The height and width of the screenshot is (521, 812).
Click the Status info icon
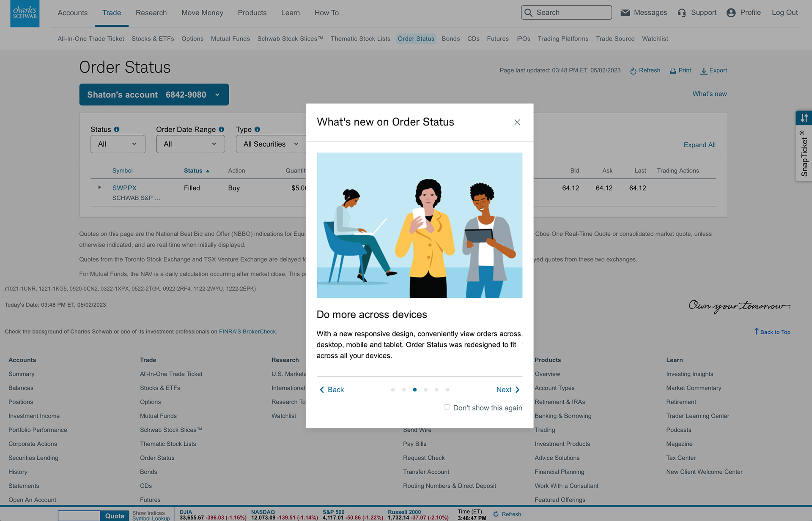(x=117, y=129)
